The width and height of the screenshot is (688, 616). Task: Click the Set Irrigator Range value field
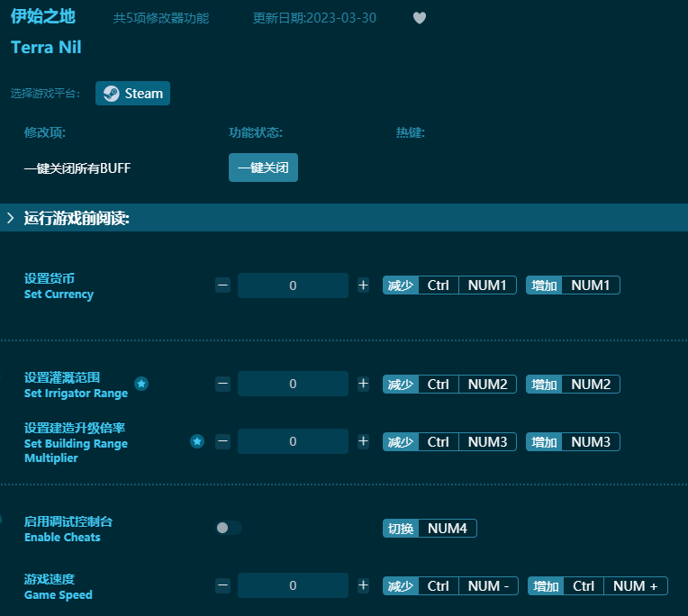click(x=293, y=384)
